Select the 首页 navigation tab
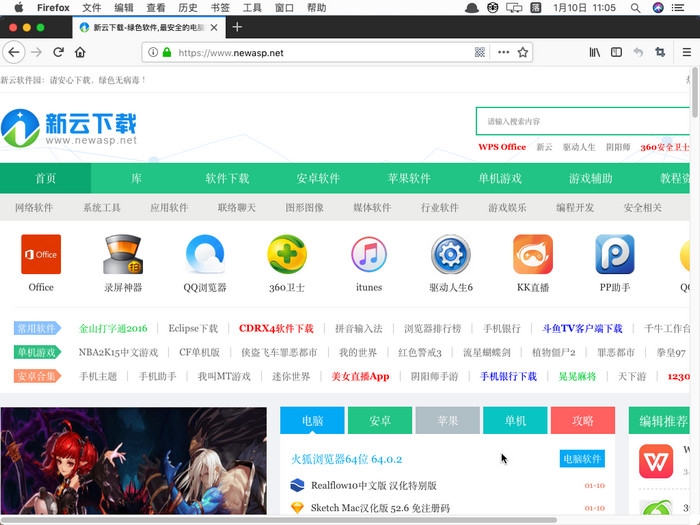The height and width of the screenshot is (525, 700). (x=46, y=178)
